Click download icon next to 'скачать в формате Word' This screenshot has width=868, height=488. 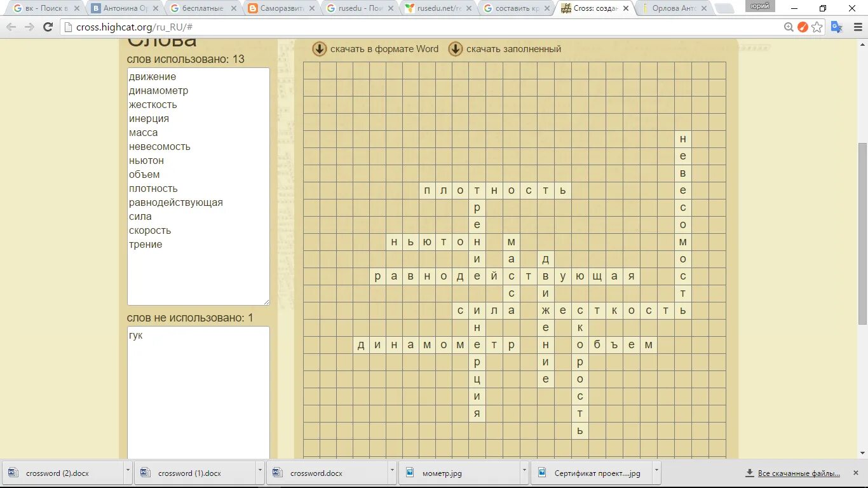[320, 49]
